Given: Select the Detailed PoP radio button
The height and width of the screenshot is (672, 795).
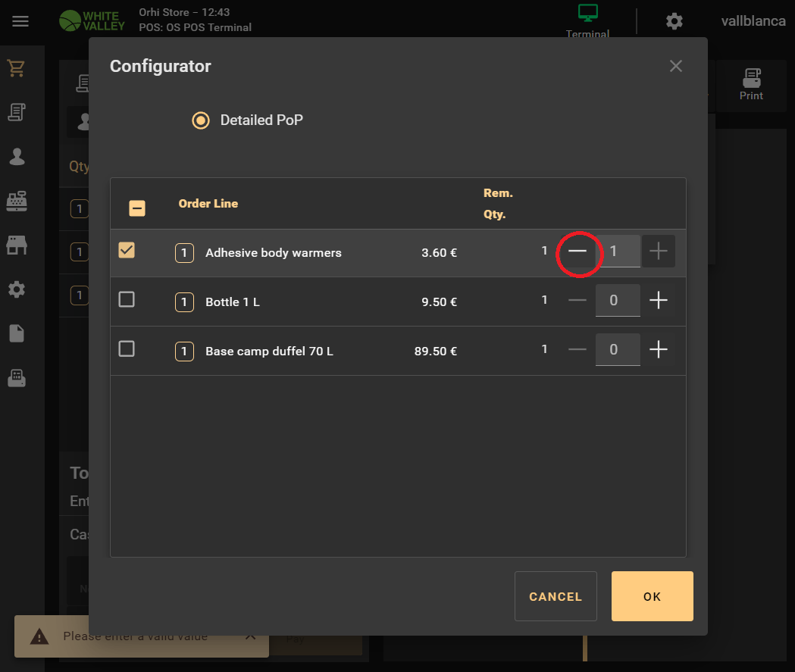Looking at the screenshot, I should point(201,120).
